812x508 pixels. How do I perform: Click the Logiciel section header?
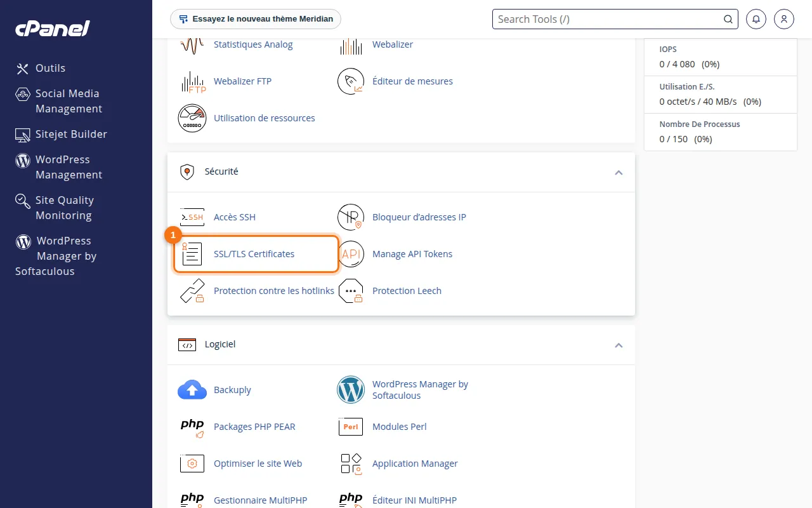pyautogui.click(x=401, y=345)
